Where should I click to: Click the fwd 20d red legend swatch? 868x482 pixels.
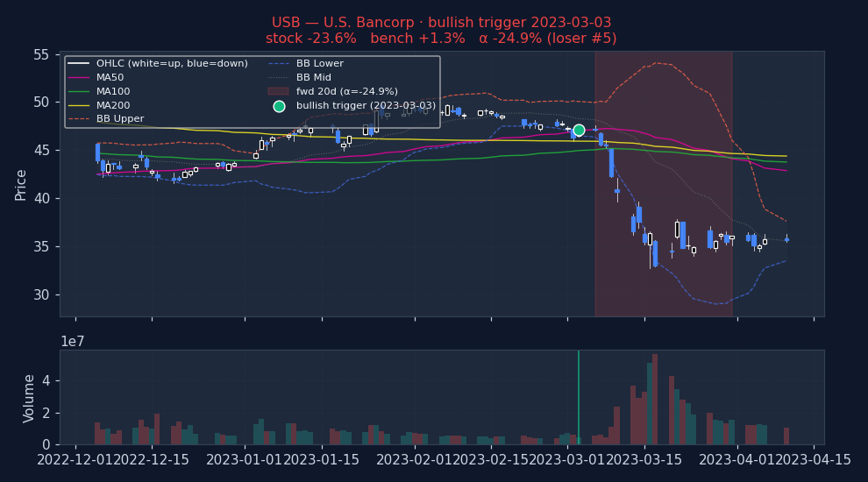click(279, 92)
